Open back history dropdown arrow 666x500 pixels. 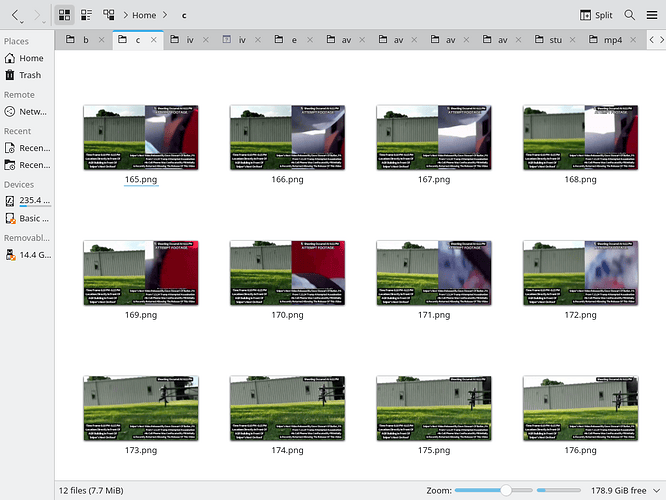point(22,22)
